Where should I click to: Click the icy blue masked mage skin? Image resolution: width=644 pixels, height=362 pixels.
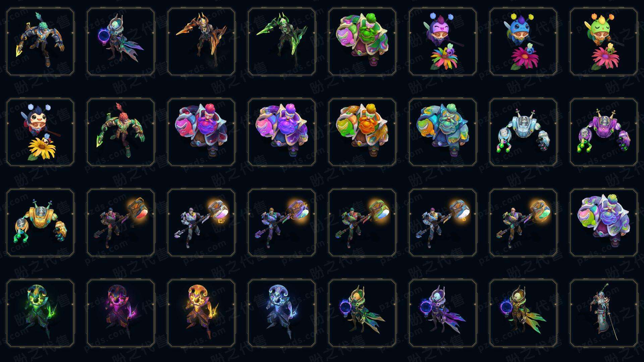click(282, 313)
